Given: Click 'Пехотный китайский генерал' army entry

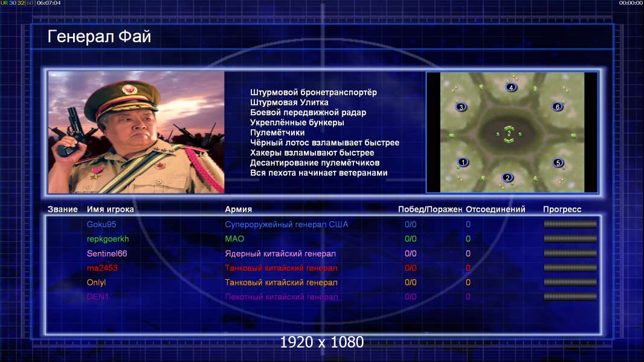Looking at the screenshot, I should tap(282, 296).
